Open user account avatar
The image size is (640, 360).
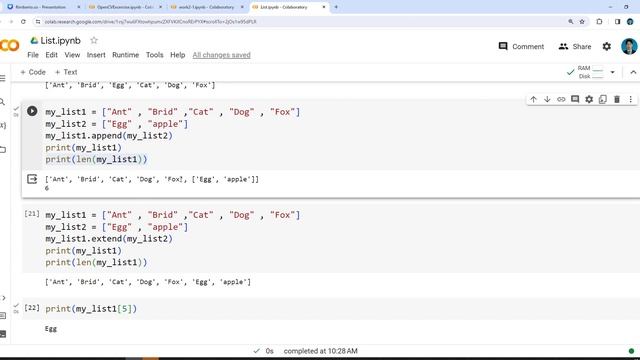(629, 47)
